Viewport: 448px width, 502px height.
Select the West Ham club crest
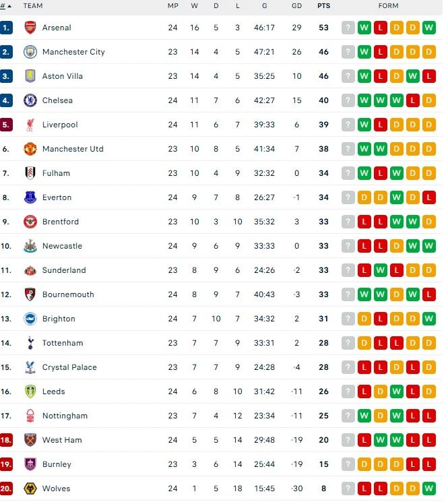pos(30,440)
